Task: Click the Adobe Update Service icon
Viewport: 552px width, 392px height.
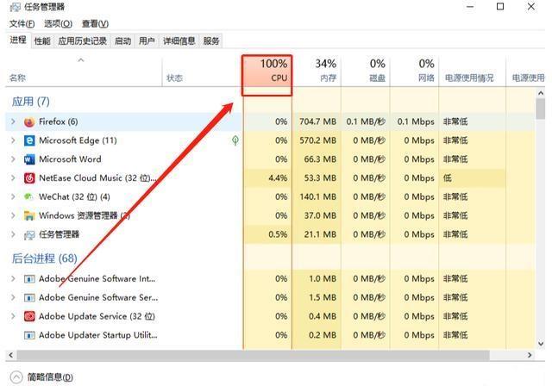Action: pos(29,316)
